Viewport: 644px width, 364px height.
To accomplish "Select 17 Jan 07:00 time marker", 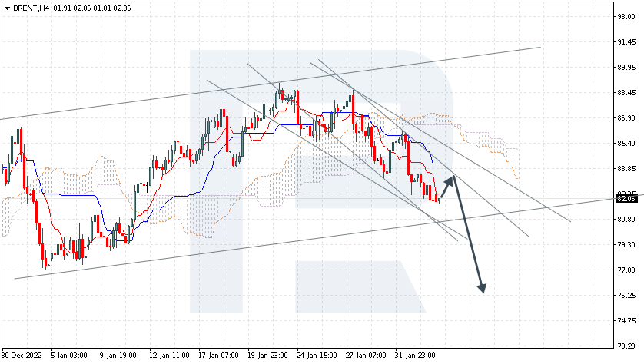I will [x=217, y=356].
